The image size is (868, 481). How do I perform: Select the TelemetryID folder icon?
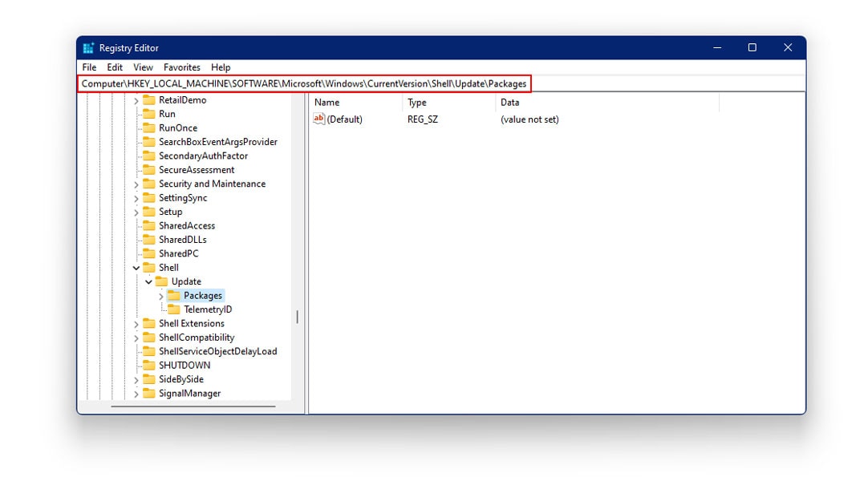(x=174, y=309)
